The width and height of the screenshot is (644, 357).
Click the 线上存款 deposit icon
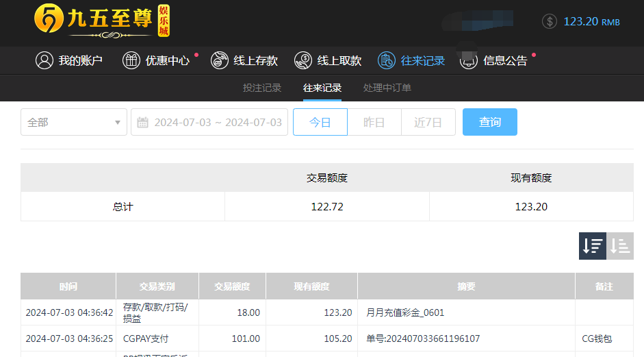click(220, 60)
